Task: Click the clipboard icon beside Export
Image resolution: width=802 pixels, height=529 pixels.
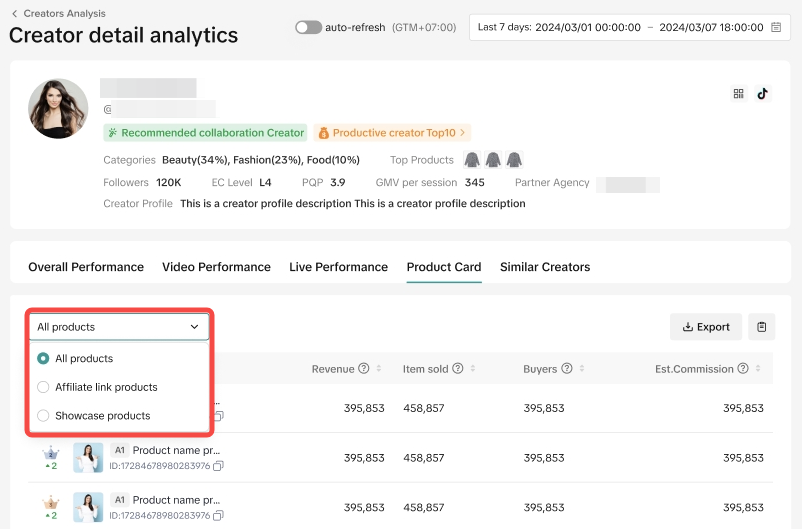Action: coord(761,327)
